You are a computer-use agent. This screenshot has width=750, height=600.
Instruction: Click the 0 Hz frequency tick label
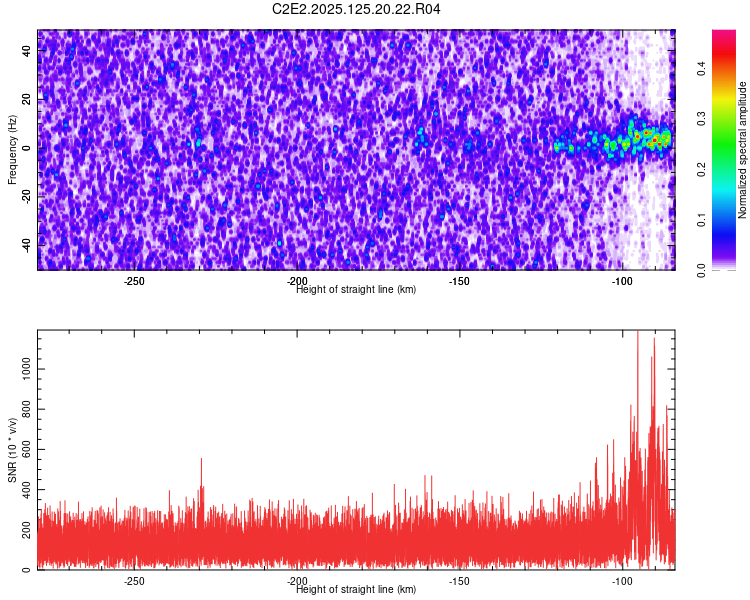[x=26, y=148]
